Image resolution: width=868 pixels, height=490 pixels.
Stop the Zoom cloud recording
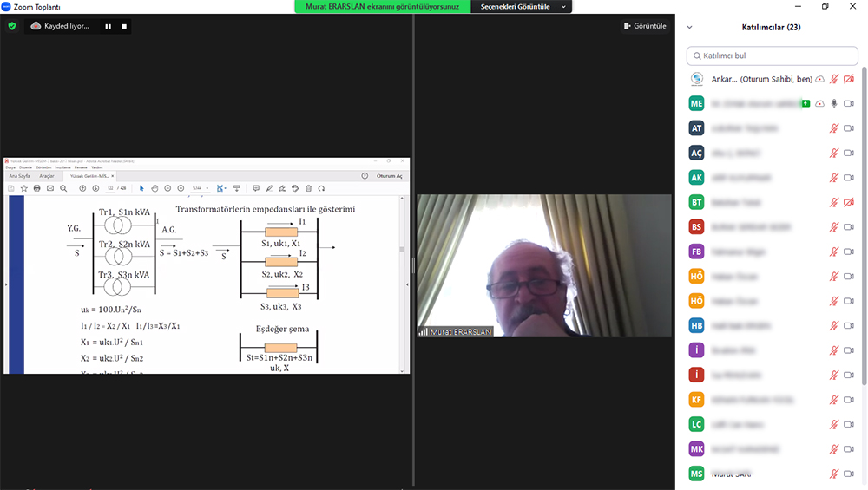pyautogui.click(x=124, y=26)
